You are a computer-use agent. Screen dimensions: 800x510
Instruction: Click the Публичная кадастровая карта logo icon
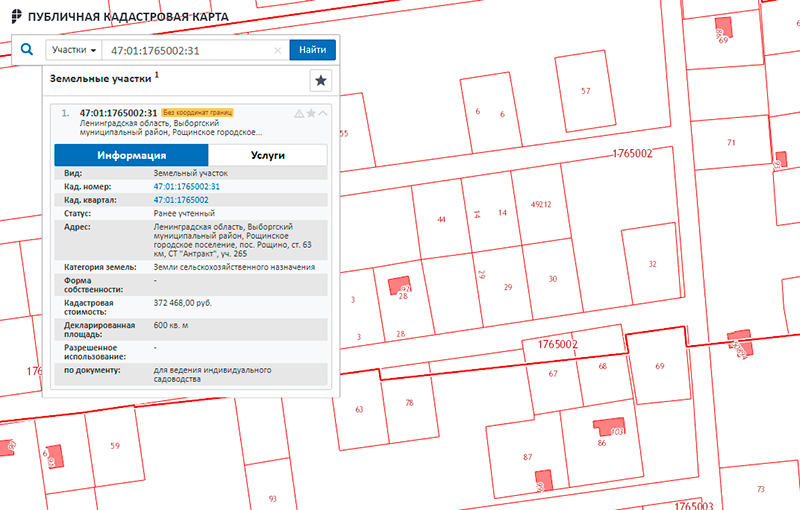[x=16, y=16]
